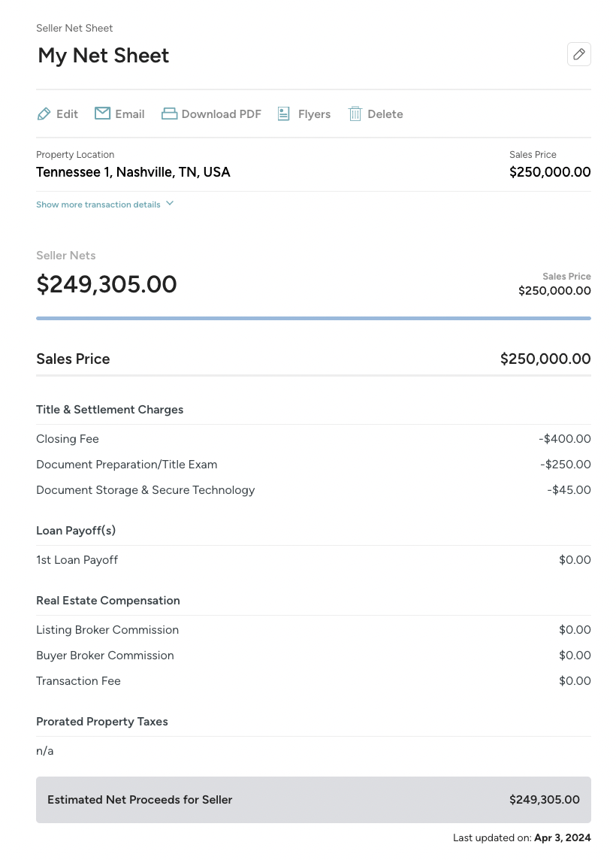Image resolution: width=616 pixels, height=860 pixels.
Task: Select the Email option
Action: point(120,114)
